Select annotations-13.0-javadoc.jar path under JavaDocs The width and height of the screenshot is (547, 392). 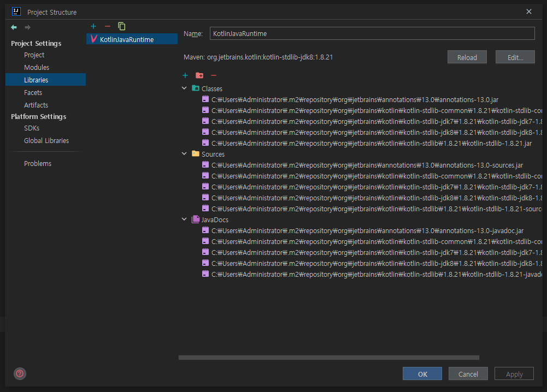pyautogui.click(x=367, y=231)
